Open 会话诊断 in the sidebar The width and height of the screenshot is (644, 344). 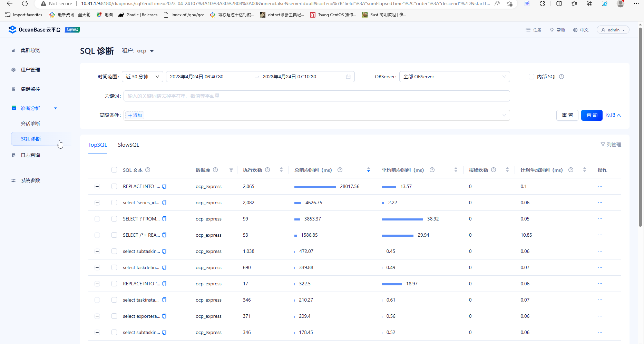click(30, 124)
